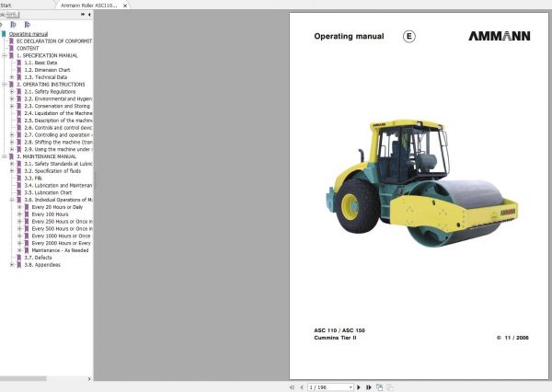The height and width of the screenshot is (392, 552).
Task: Go to the previous page
Action: 302,387
